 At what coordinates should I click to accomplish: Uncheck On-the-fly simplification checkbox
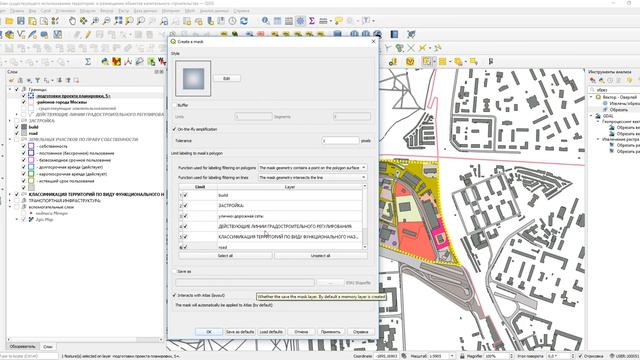174,129
